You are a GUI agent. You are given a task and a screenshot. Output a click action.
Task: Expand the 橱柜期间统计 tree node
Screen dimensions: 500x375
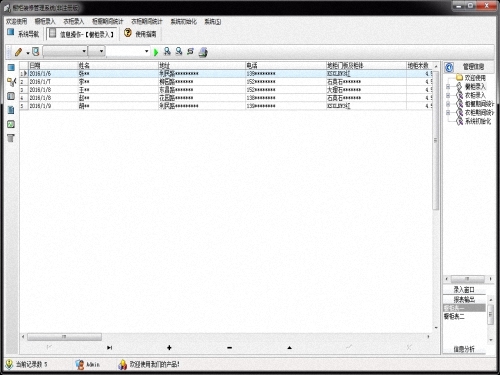pos(448,104)
